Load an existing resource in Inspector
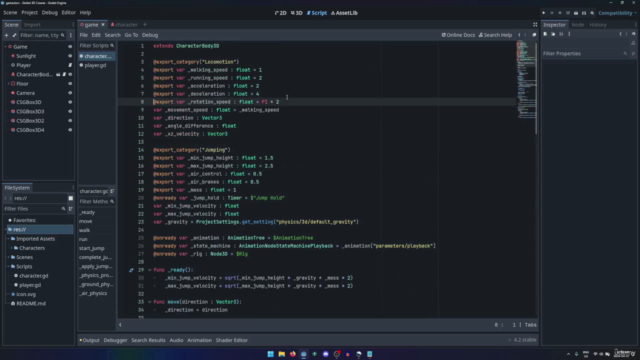Screen dimensions: 640x360 pos(553,34)
